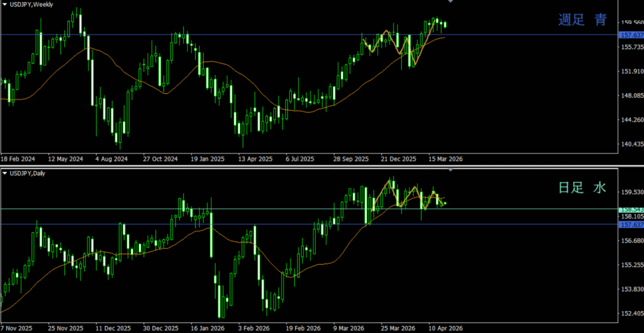Click the divider between Weekly and Daily charts
The width and height of the screenshot is (644, 333).
coord(314,166)
